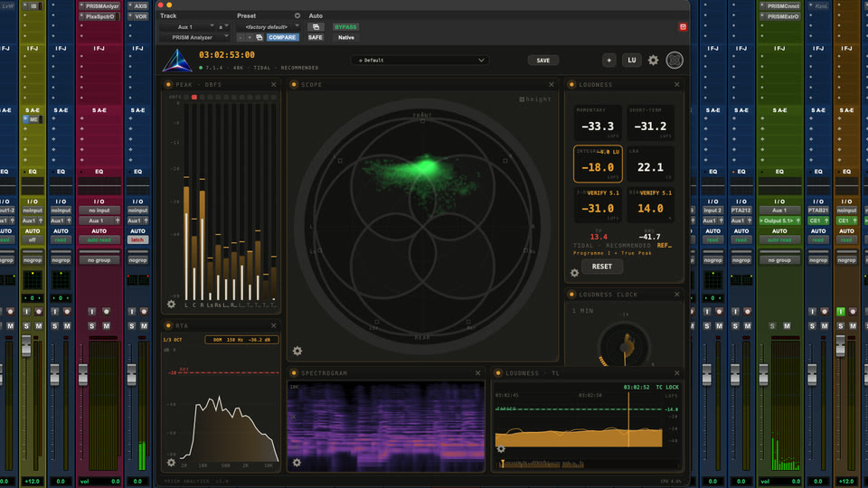Close the Scope module
Image resolution: width=868 pixels, height=488 pixels.
click(552, 85)
